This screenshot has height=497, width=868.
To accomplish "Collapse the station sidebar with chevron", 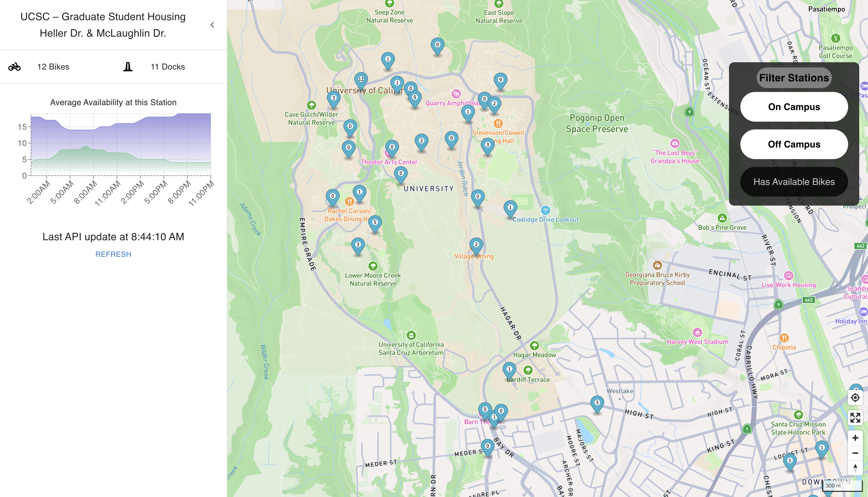I will pos(212,25).
